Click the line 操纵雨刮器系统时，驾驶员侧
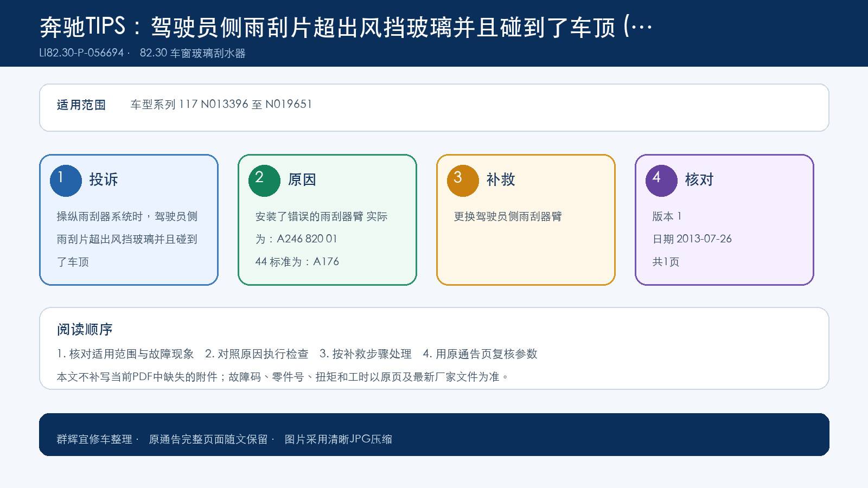The image size is (868, 488). 127,216
